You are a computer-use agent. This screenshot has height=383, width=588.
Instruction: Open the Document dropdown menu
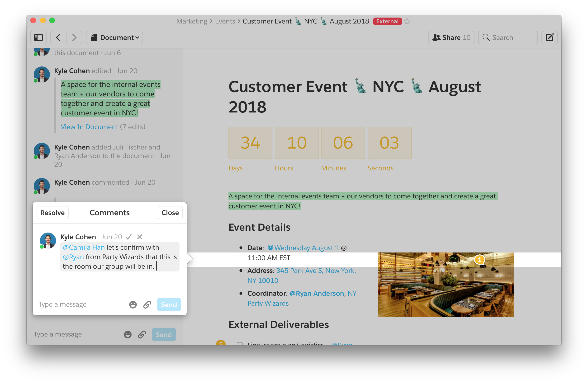point(114,37)
